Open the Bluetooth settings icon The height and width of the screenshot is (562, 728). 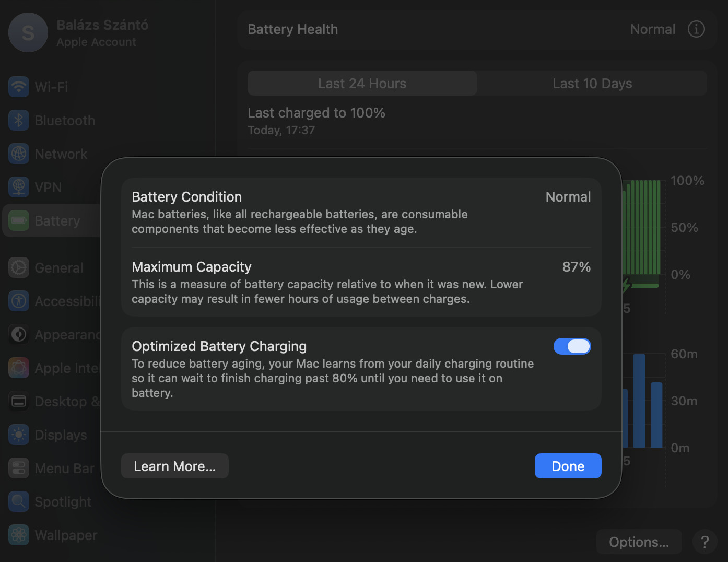click(19, 121)
